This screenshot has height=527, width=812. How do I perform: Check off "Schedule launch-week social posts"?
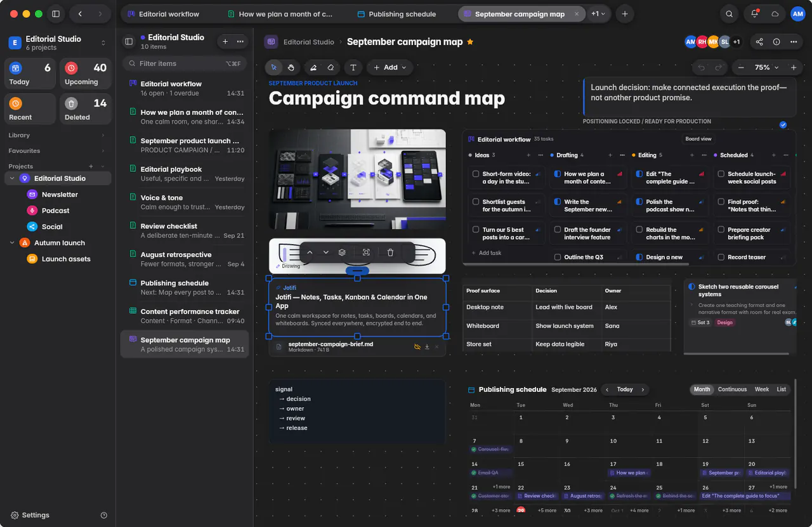point(721,174)
